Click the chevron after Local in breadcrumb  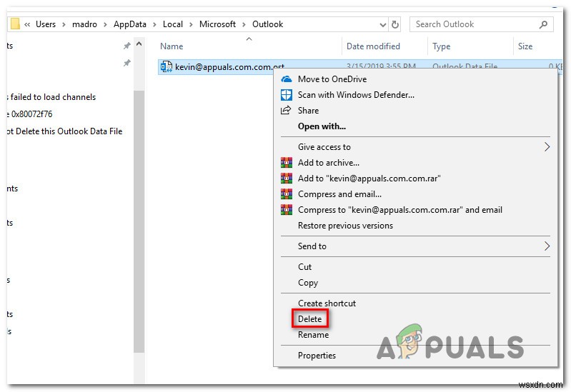[191, 24]
